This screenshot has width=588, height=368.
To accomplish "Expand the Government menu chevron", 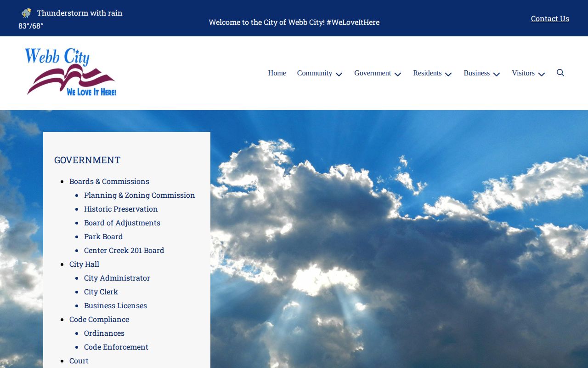I will 398,74.
